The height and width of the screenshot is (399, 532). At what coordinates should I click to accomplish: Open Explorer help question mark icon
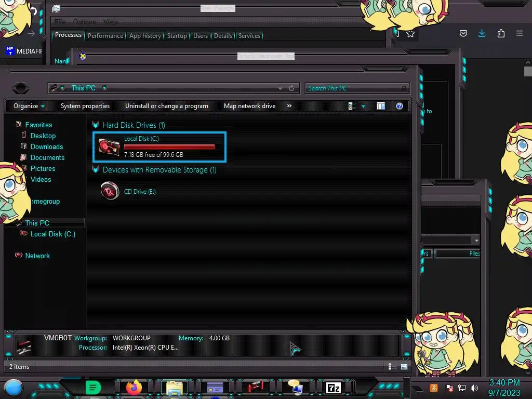400,106
